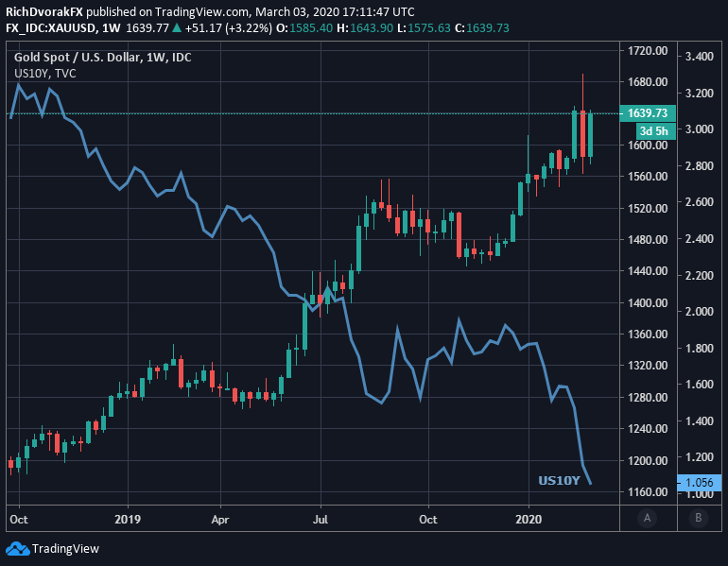This screenshot has height=566, width=728.
Task: Click the 3.400 yield axis label
Action: click(700, 57)
